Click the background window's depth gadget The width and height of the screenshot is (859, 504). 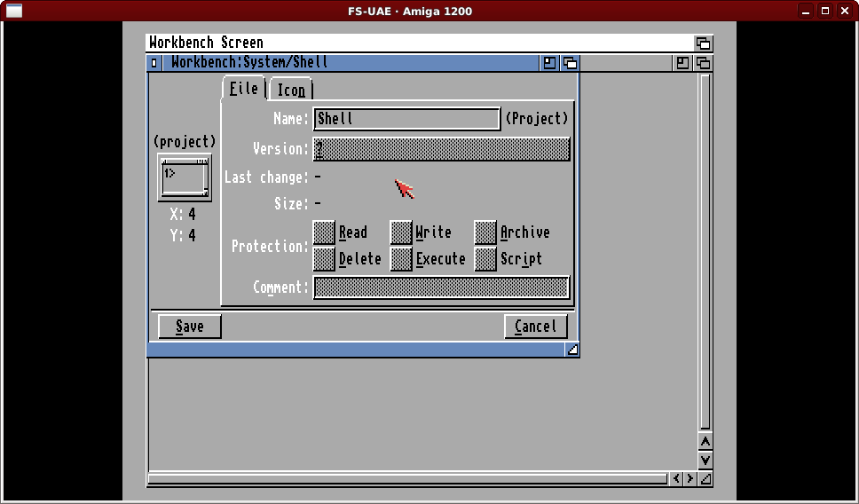[x=704, y=63]
